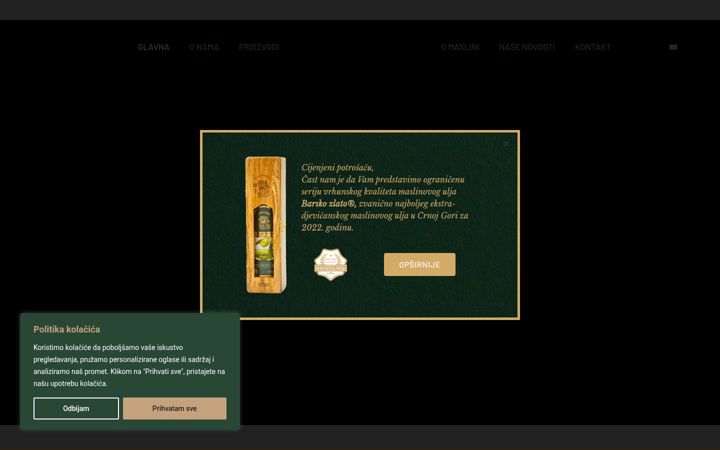Image resolution: width=720 pixels, height=450 pixels.
Task: Go to the O NAMA page
Action: (204, 47)
